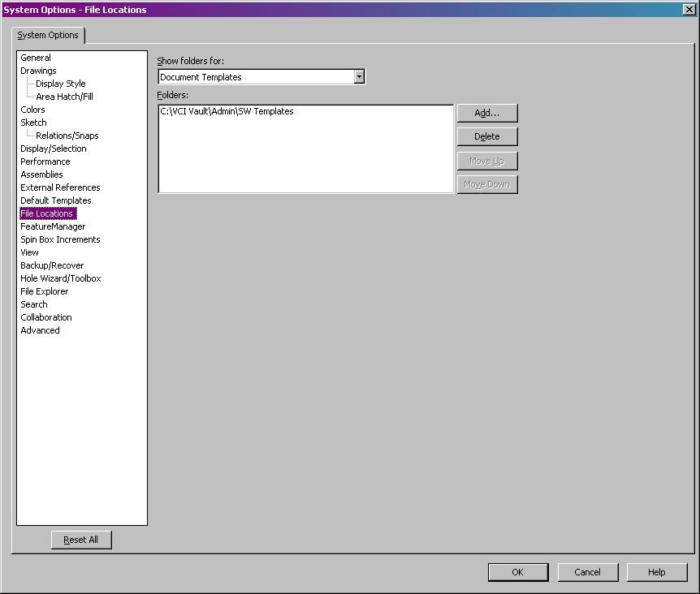
Task: Select the System Options tab
Action: tap(48, 35)
